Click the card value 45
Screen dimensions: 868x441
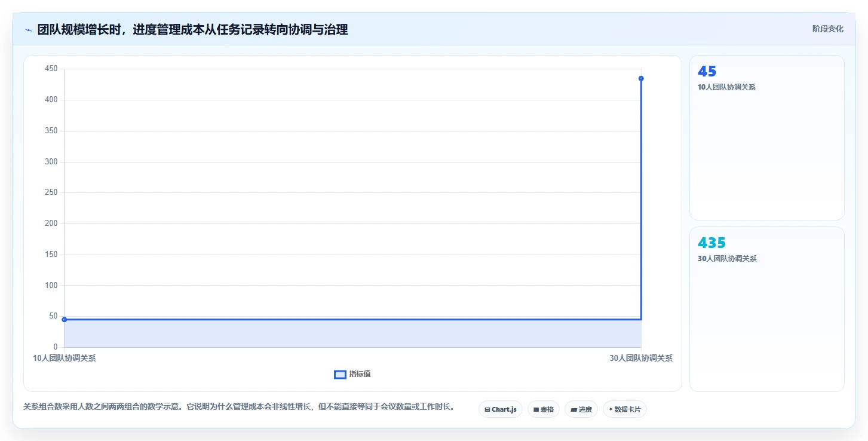click(x=707, y=72)
